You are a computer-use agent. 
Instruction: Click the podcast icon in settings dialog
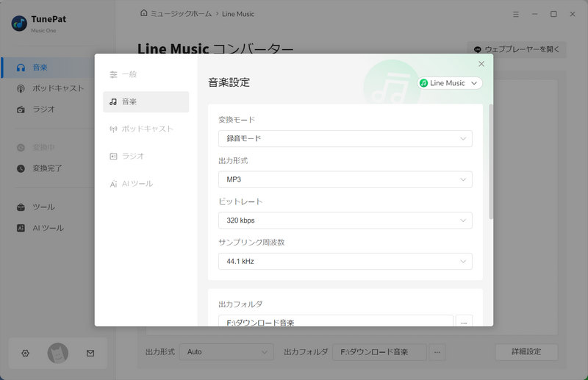click(113, 129)
